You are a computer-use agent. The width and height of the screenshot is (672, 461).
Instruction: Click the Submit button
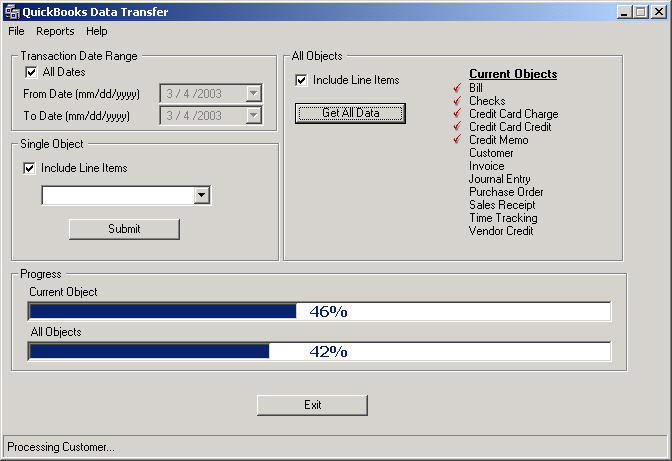tap(124, 229)
